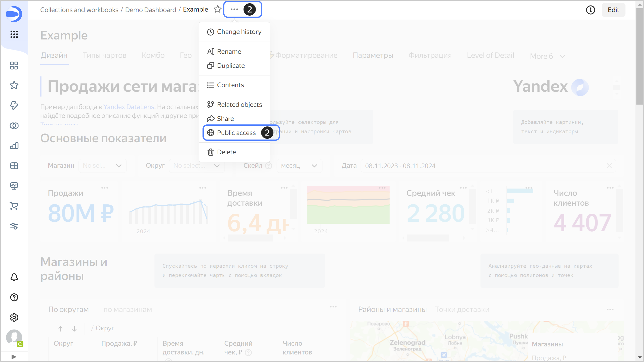Clear the date range with the X
644x362 pixels.
[x=609, y=166]
